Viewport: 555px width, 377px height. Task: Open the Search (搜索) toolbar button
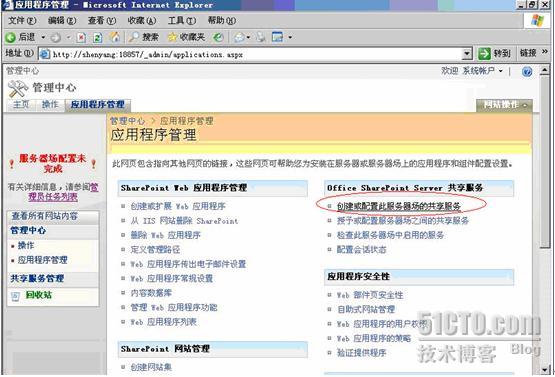tap(143, 37)
